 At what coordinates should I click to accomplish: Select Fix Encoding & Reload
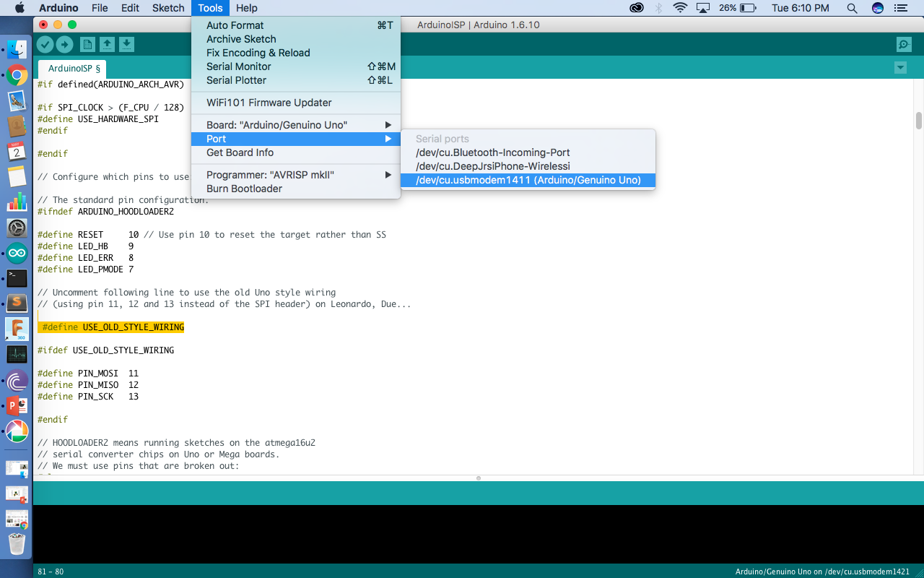[296, 53]
